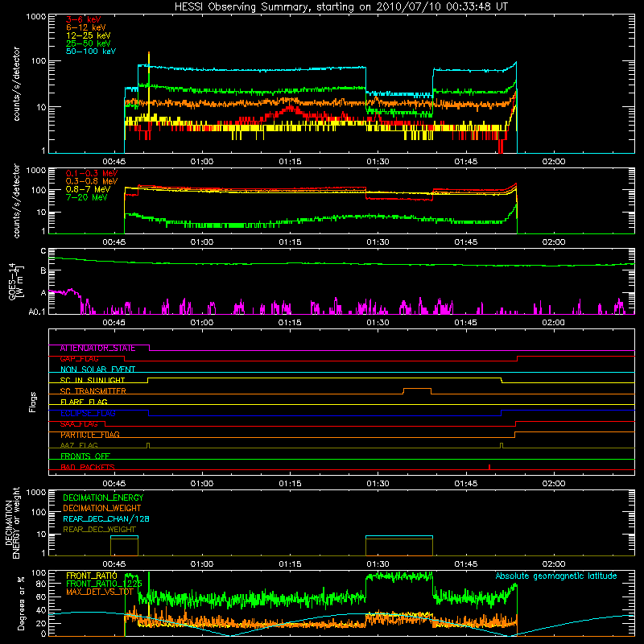This screenshot has width=644, height=644.
Task: Select the 25-50 keV legend label
Action: tap(88, 43)
